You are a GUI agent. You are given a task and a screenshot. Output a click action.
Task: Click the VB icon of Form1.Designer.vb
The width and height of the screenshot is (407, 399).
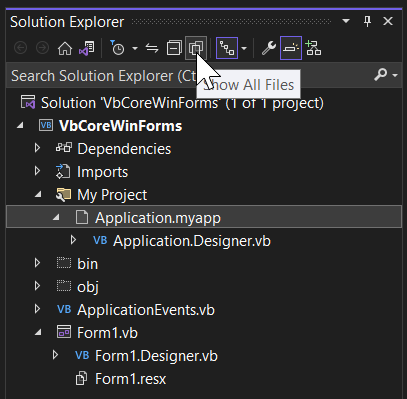tap(82, 355)
